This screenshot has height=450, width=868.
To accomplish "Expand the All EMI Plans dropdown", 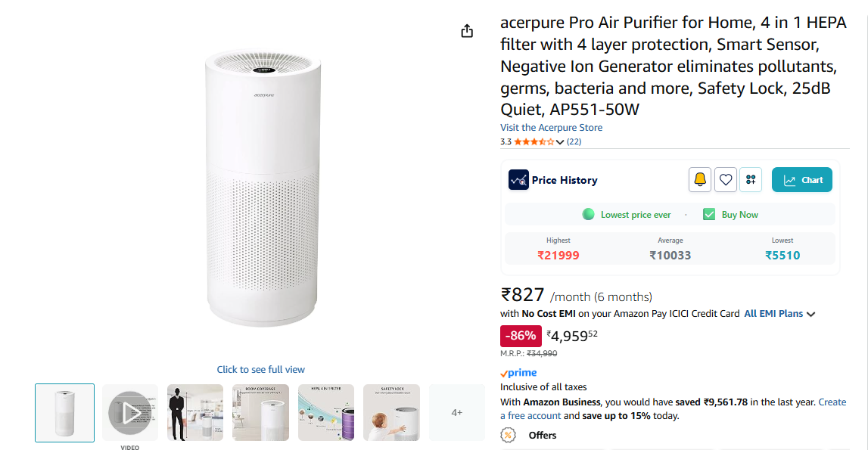I will click(810, 314).
